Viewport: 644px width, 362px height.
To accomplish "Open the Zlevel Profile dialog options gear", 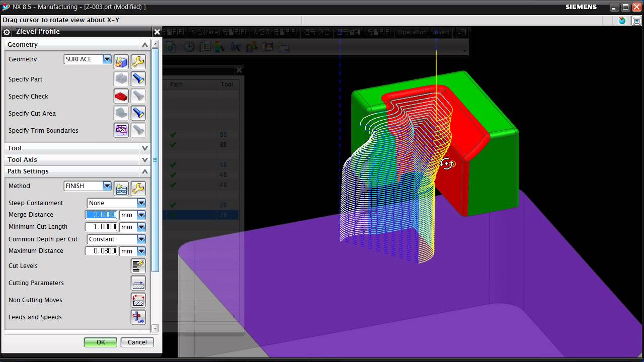I will (7, 32).
